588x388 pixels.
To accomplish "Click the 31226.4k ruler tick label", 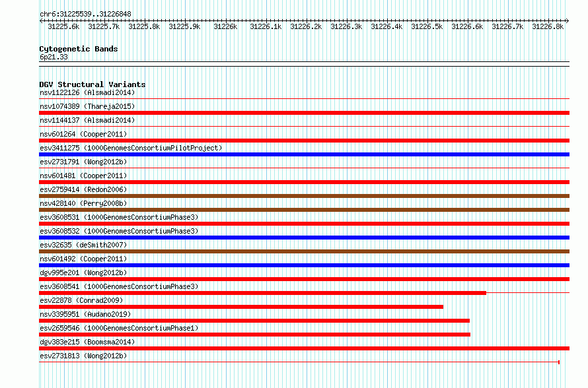I will (x=386, y=26).
